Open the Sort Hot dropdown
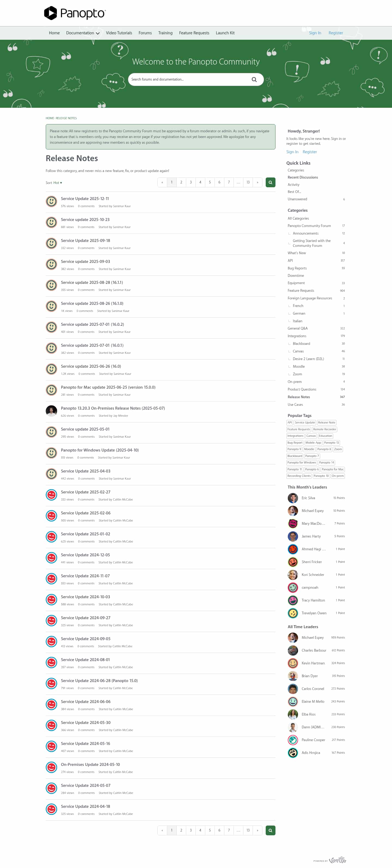Image resolution: width=392 pixels, height=868 pixels. [54, 183]
